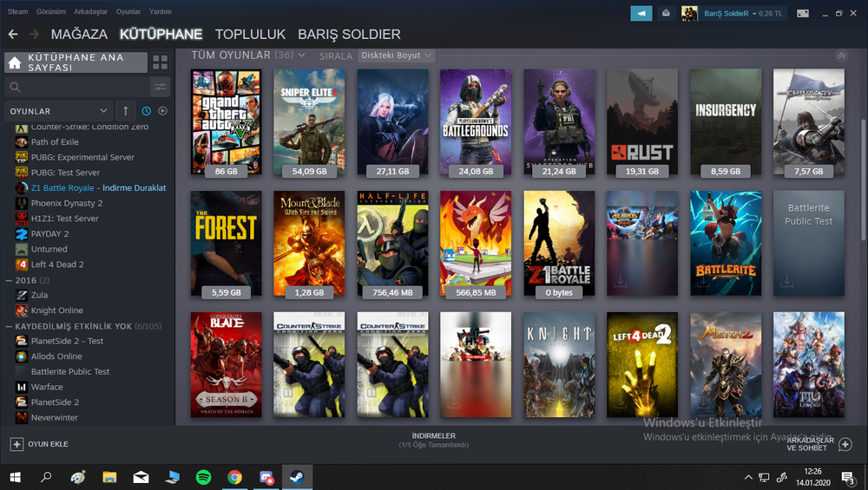
Task: Click the add game plus icon
Action: 16,444
